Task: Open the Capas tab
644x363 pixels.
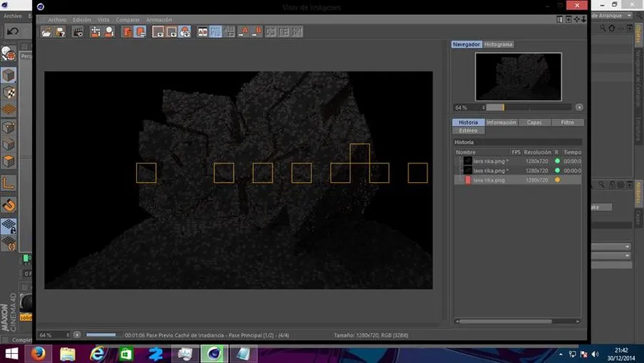Action: tap(534, 122)
